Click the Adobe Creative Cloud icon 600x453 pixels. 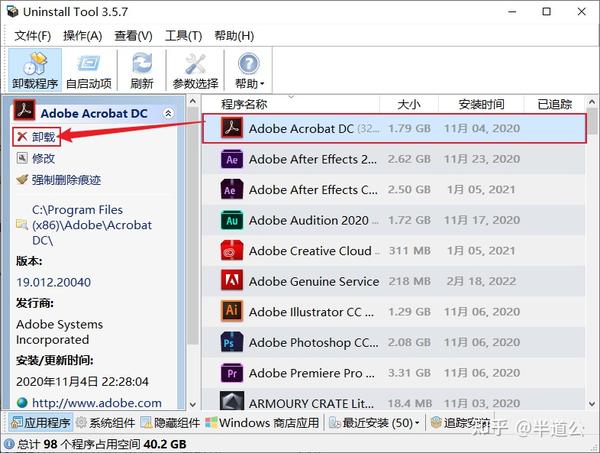point(232,251)
